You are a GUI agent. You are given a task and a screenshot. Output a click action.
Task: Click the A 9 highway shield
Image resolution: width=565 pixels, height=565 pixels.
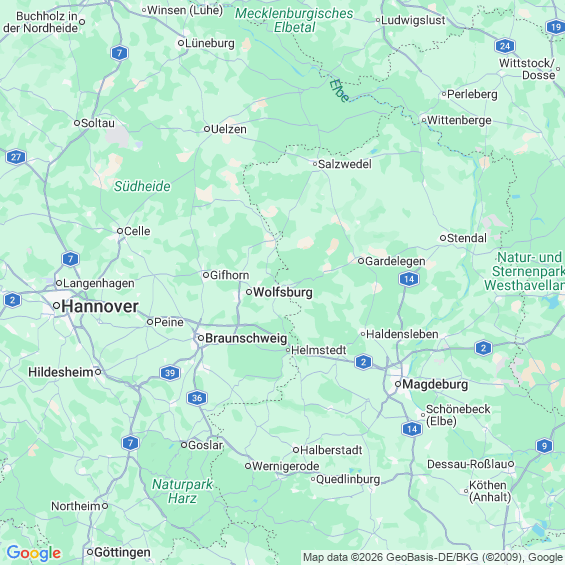(x=544, y=446)
